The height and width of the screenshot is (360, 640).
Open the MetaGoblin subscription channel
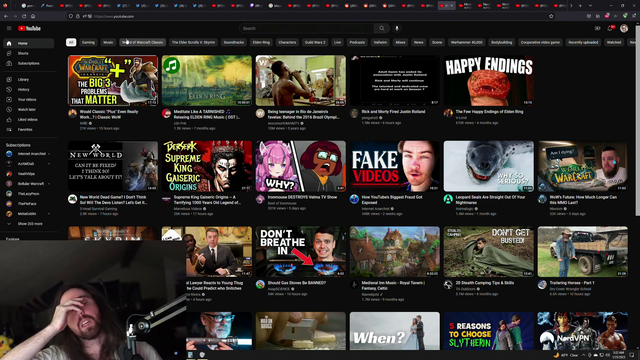28,214
